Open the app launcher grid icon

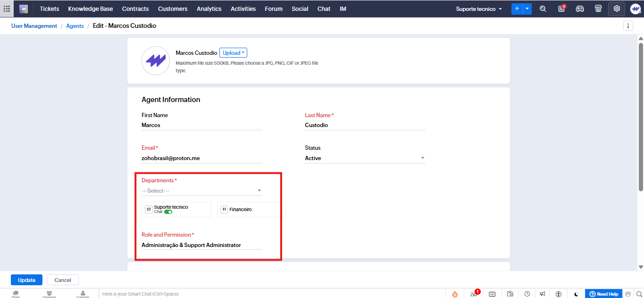pyautogui.click(x=7, y=9)
